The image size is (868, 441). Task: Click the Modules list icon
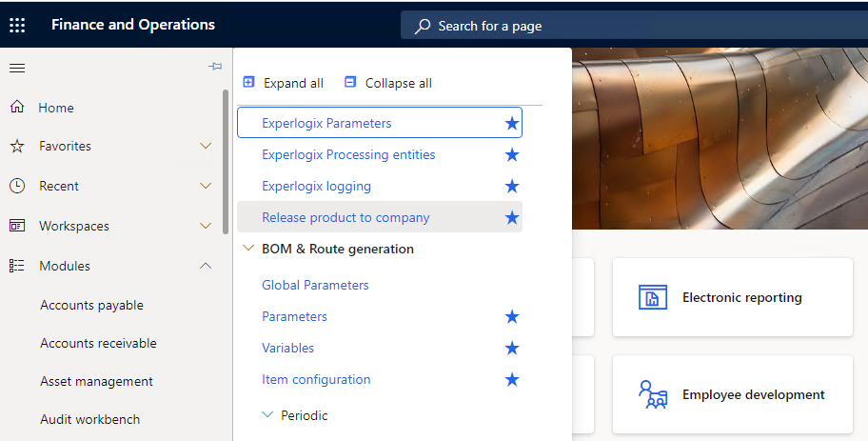pos(17,266)
